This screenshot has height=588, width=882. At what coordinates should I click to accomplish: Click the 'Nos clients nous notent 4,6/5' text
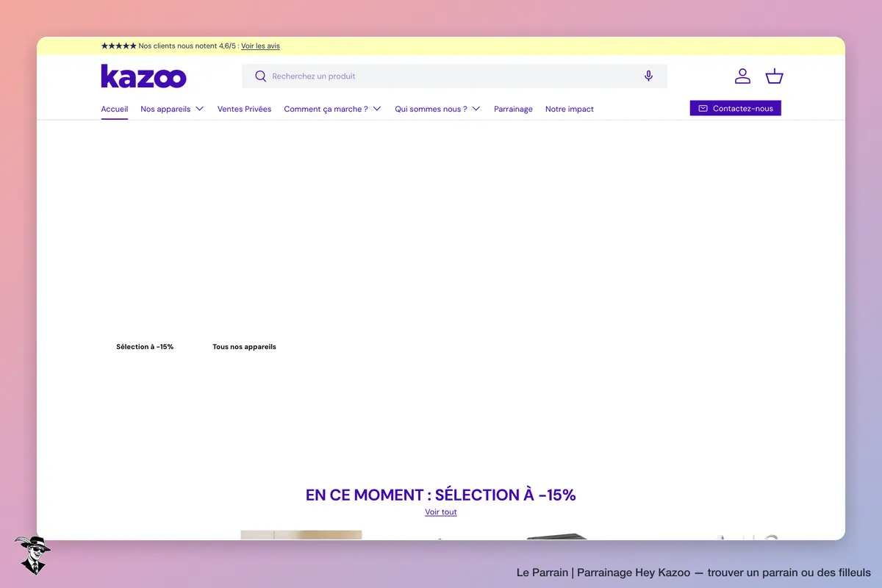[x=187, y=46]
